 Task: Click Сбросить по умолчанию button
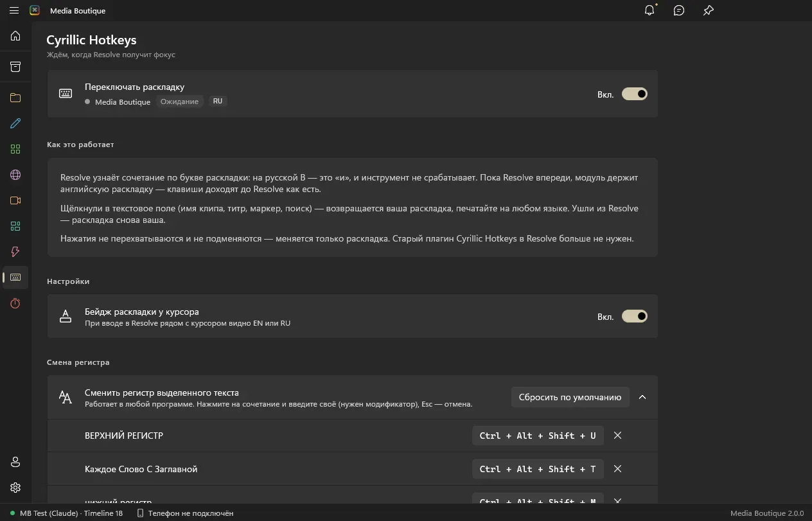pos(570,397)
